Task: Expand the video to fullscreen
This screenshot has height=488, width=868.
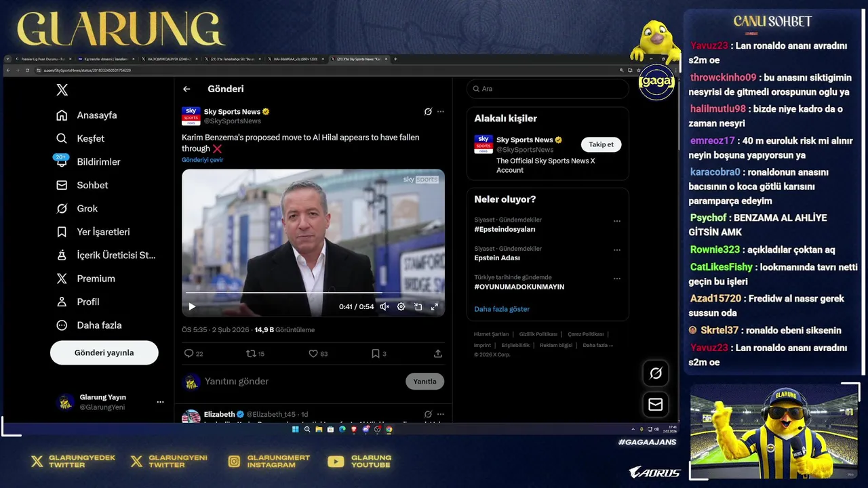Action: [435, 306]
